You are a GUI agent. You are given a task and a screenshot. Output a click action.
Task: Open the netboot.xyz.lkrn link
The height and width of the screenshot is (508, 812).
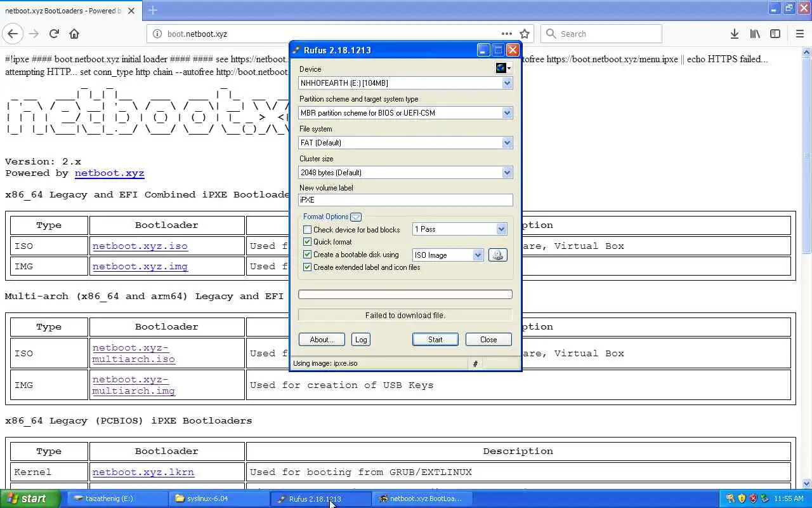[x=143, y=472]
